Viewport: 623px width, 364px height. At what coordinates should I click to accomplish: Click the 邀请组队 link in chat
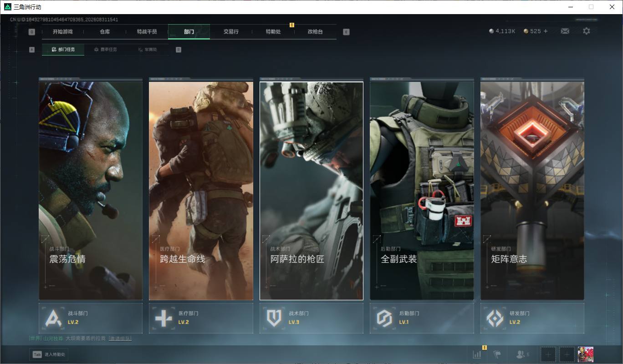[x=120, y=339]
